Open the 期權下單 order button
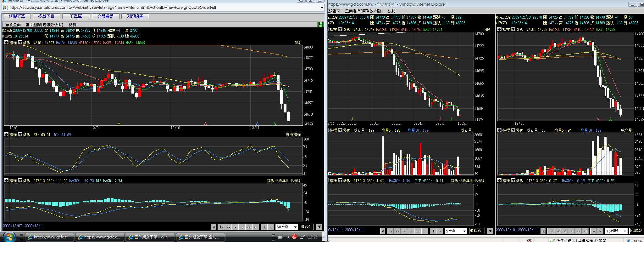 tap(17, 16)
